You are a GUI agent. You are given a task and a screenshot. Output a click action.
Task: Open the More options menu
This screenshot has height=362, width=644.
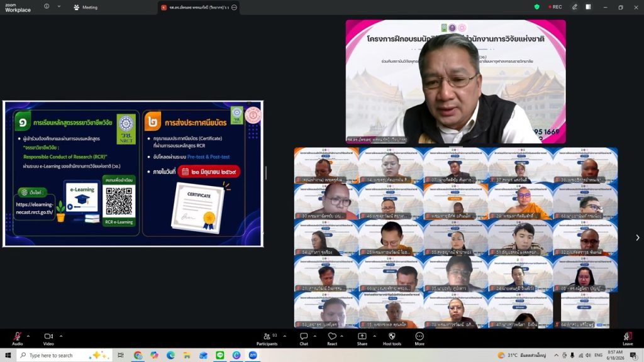[x=419, y=339]
